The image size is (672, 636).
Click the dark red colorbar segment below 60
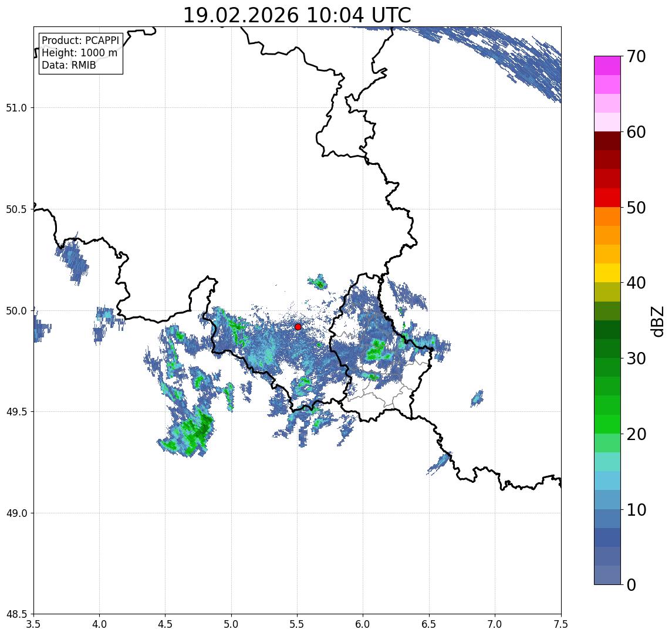pos(607,141)
